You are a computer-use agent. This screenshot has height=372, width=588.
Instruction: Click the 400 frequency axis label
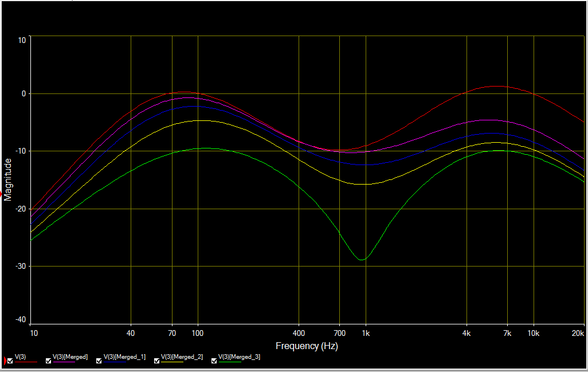click(x=299, y=333)
